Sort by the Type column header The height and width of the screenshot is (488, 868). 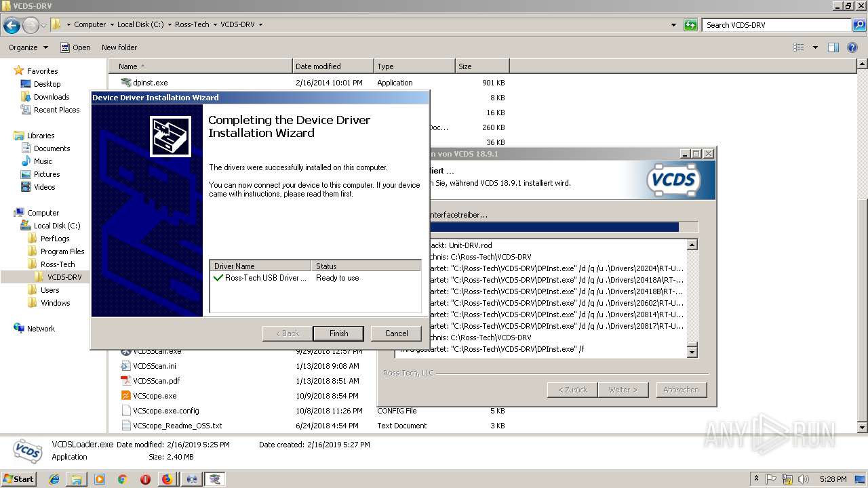click(414, 66)
